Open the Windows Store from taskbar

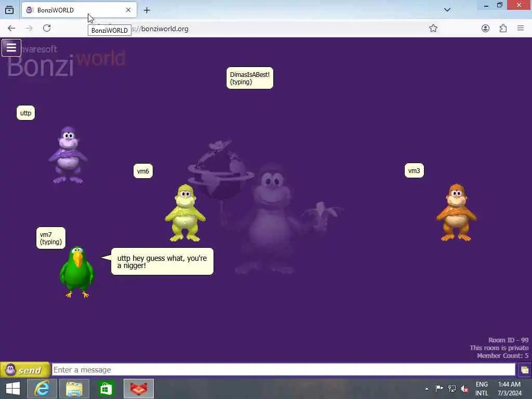pyautogui.click(x=106, y=389)
